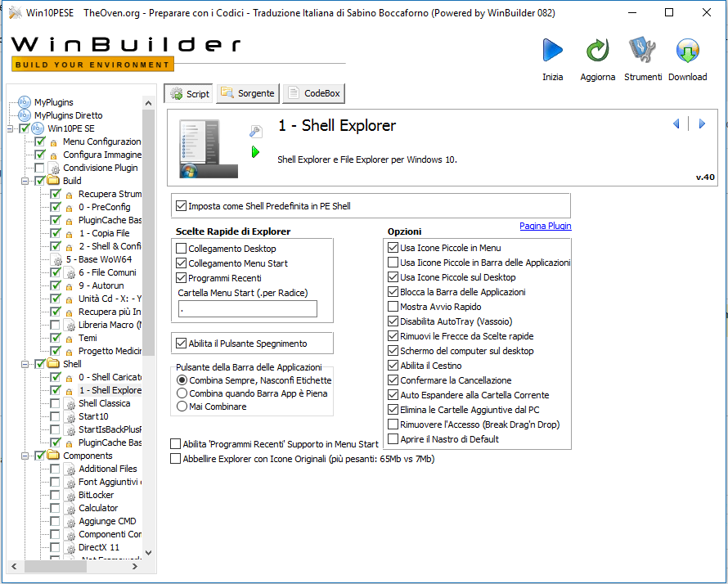728x584 pixels.
Task: Toggle Abilita il Pulsante Spegnimento
Action: (x=181, y=344)
